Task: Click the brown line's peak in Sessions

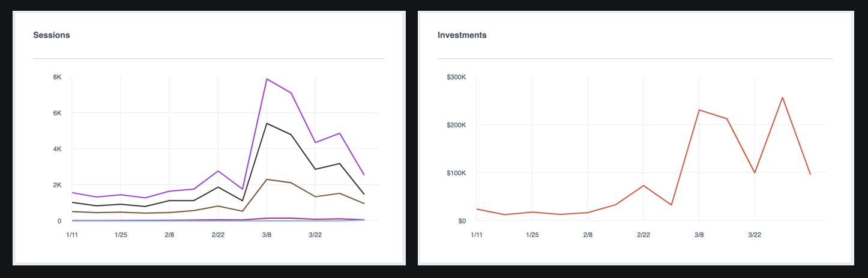Action: coord(267,179)
